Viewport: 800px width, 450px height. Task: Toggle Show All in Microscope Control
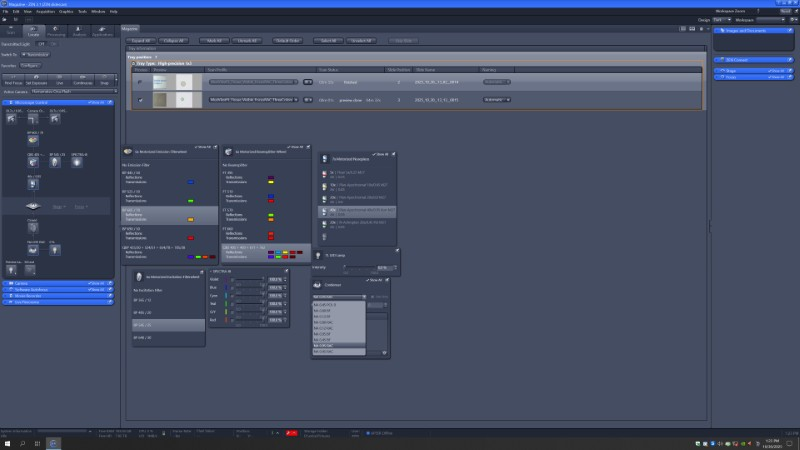click(96, 102)
